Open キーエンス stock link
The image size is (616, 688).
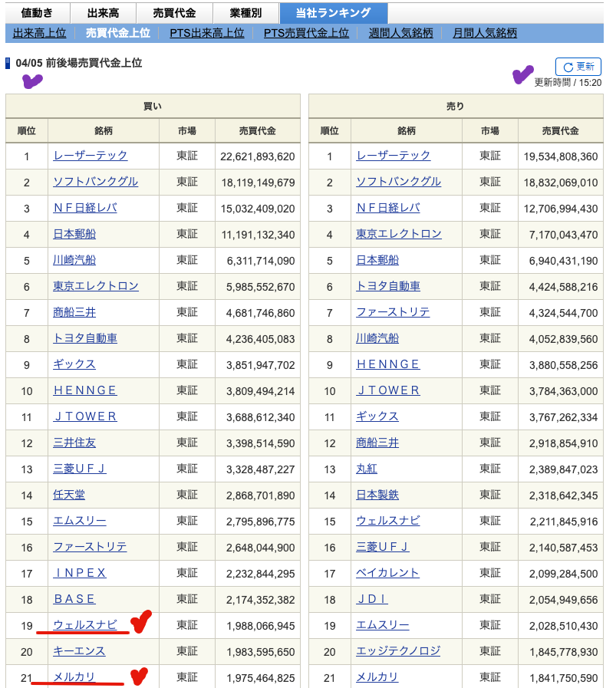tap(80, 651)
